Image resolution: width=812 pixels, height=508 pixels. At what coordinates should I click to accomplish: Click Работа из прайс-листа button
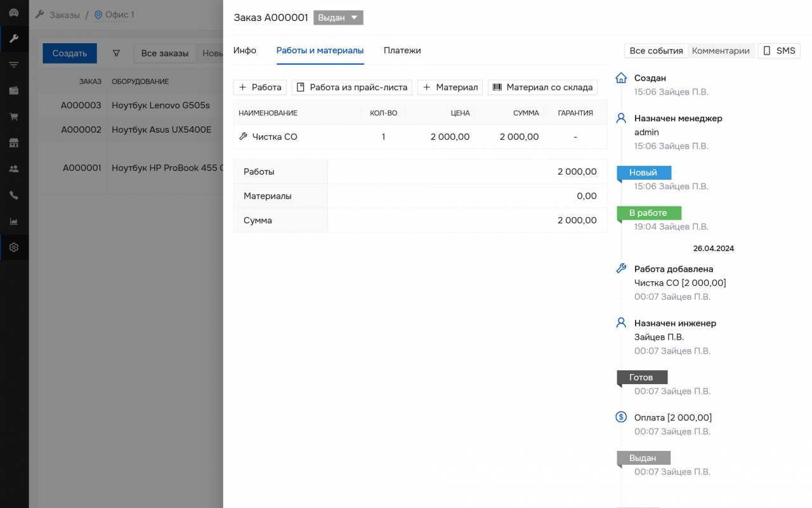click(x=352, y=87)
